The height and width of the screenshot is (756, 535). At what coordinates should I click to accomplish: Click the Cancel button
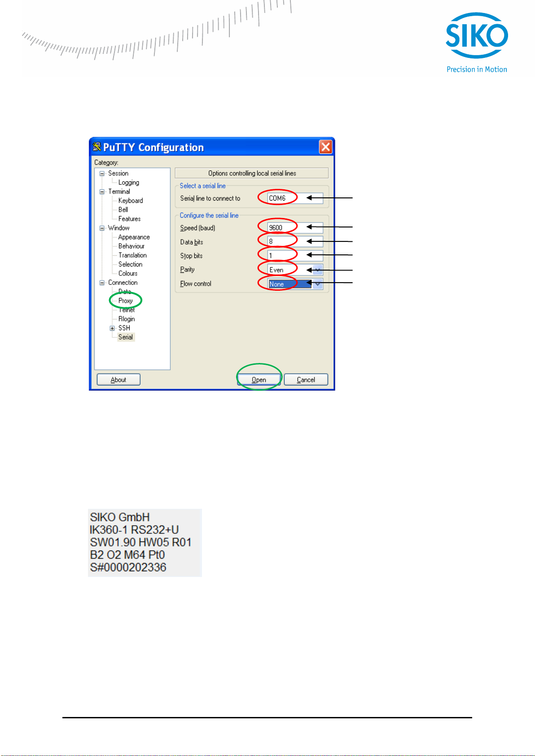(x=306, y=380)
